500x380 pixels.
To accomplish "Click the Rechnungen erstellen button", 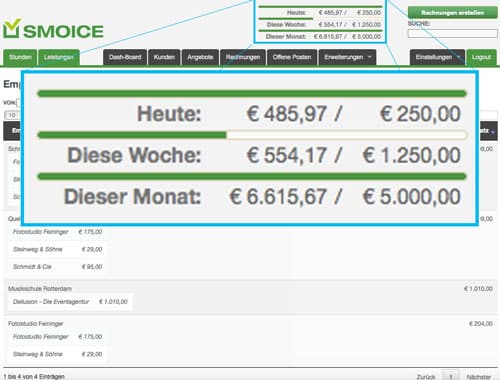I will (x=452, y=13).
